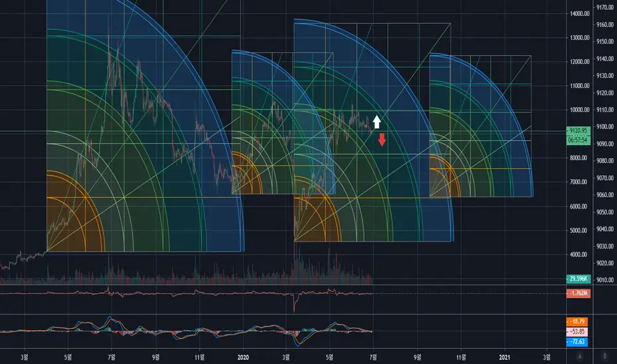Viewport: 617px width, 364px height.
Task: Click the pink indicator value -53.85
Action: 577,332
